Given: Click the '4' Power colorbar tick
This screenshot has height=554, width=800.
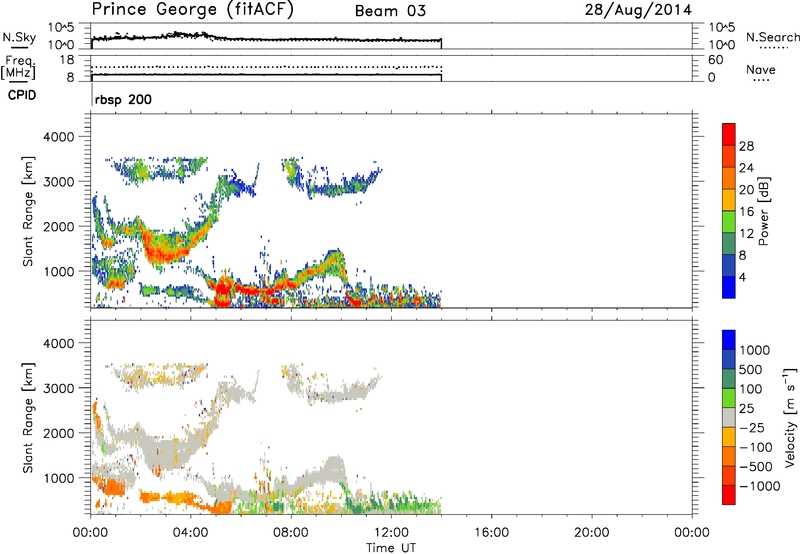Looking at the screenshot, I should click(x=742, y=277).
